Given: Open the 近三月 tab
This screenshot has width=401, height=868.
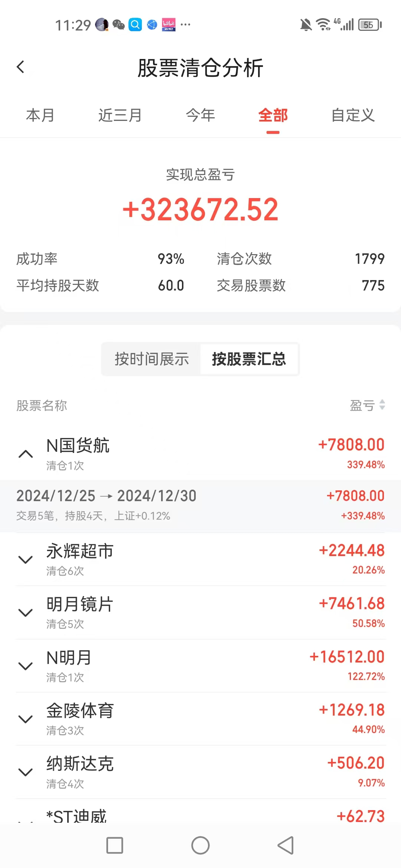Looking at the screenshot, I should 120,115.
